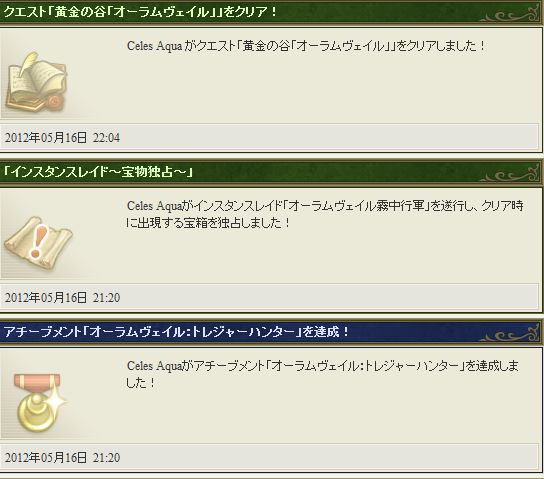Click the scroll with exclamation mark icon
The height and width of the screenshot is (479, 544).
pyautogui.click(x=37, y=242)
